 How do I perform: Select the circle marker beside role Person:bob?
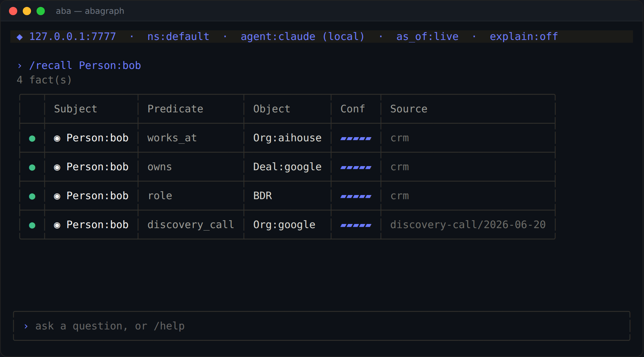pyautogui.click(x=57, y=196)
